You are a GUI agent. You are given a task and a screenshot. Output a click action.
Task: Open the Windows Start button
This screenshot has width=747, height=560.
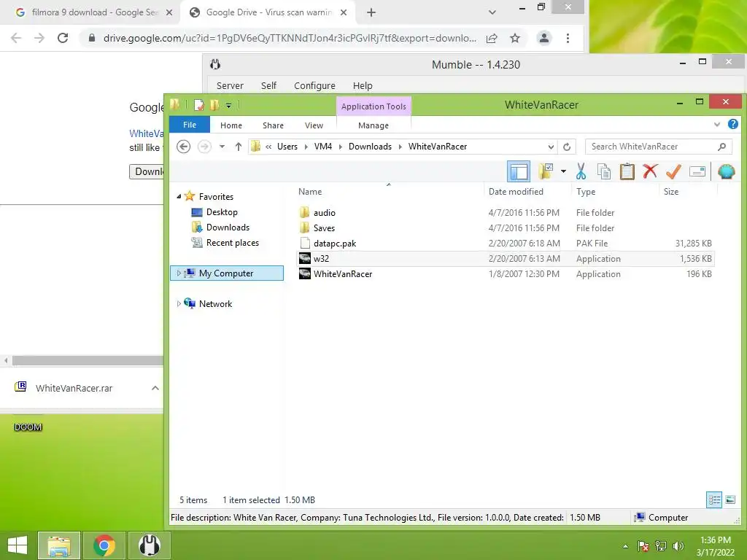click(18, 545)
